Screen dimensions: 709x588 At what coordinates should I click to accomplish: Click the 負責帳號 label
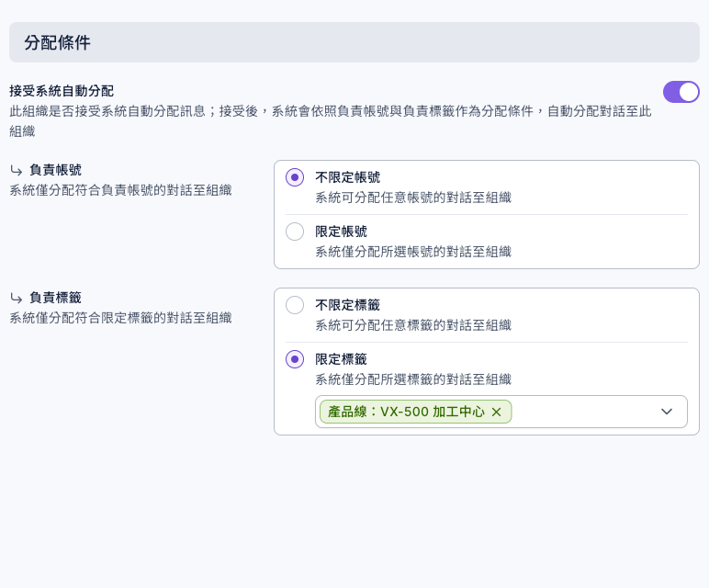pyautogui.click(x=55, y=170)
